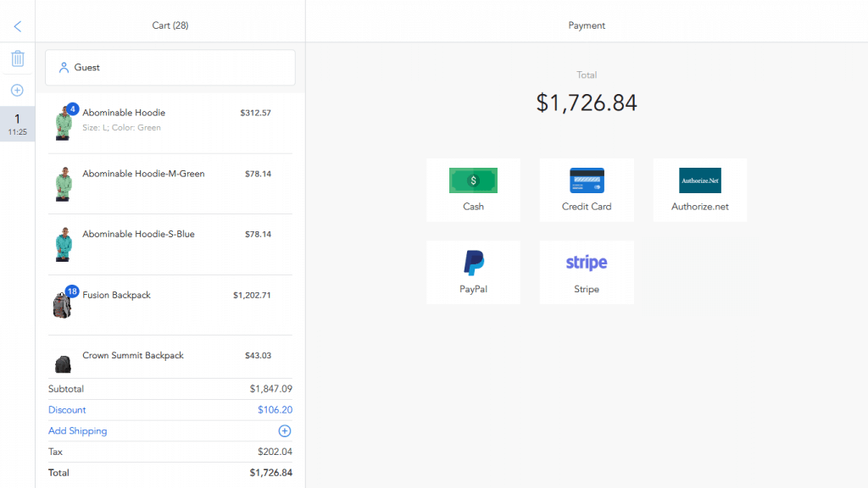
Task: Choose Stripe to process payment
Action: pos(587,272)
